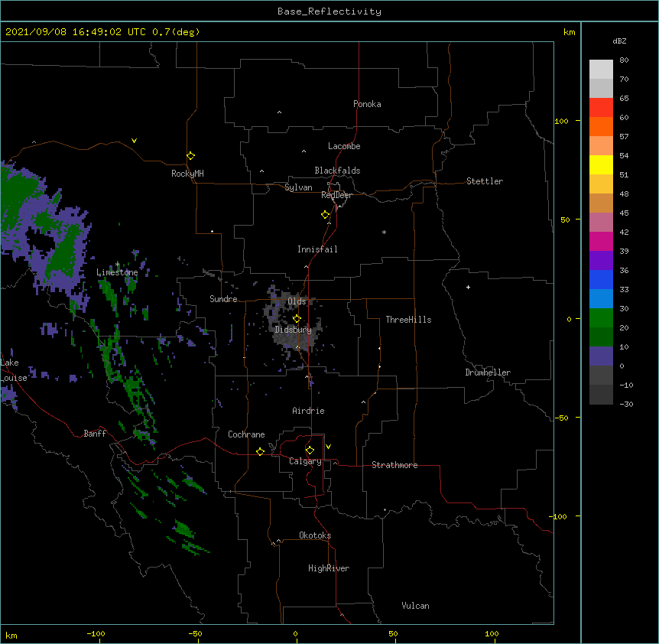Click the dBZ legend heading
The height and width of the screenshot is (644, 659).
(619, 41)
